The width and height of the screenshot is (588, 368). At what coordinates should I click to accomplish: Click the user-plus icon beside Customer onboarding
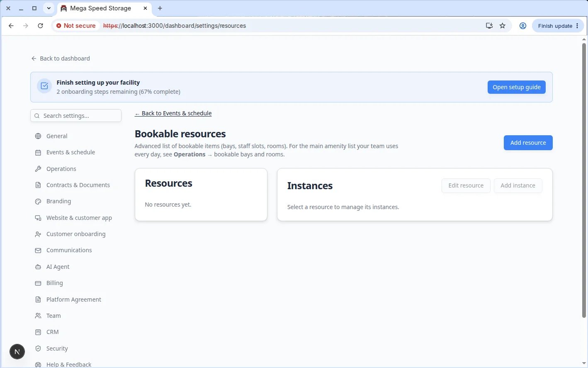point(38,234)
